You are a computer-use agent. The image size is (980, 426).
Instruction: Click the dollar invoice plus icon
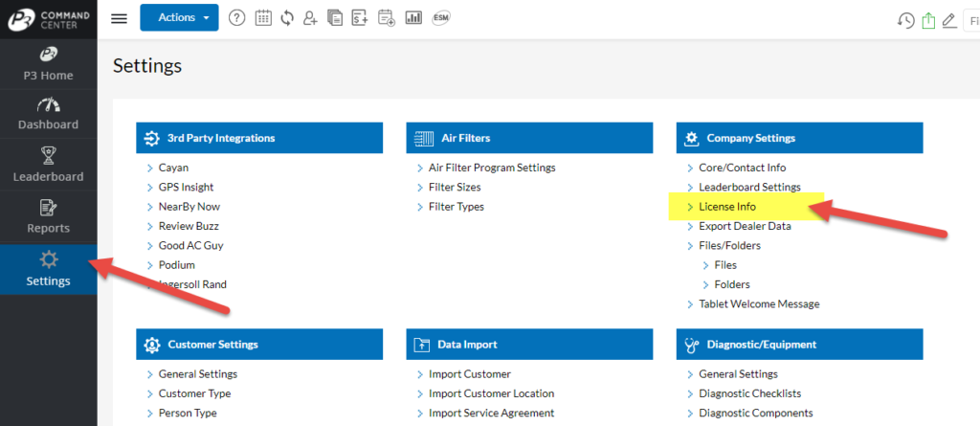tap(360, 18)
